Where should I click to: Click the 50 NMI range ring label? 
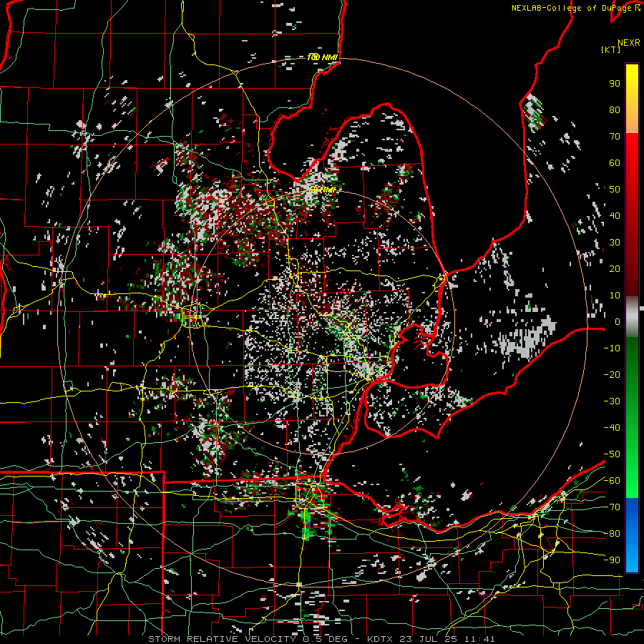click(x=323, y=190)
